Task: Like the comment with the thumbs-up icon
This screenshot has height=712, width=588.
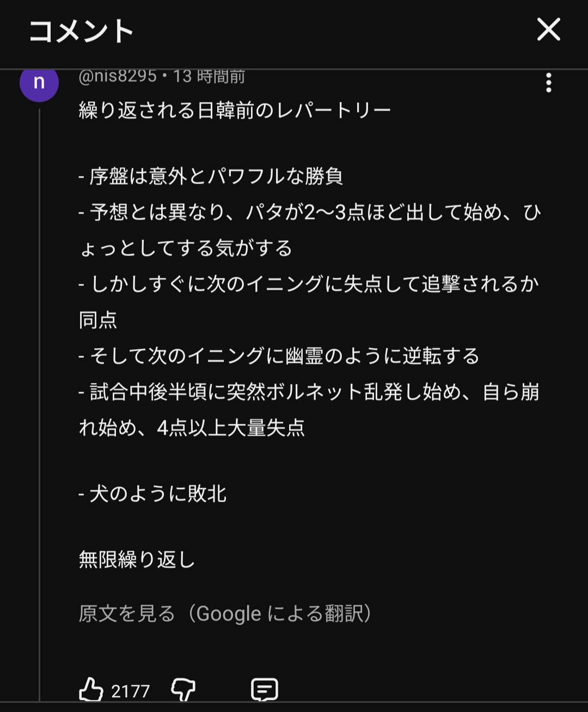Action: 91,690
